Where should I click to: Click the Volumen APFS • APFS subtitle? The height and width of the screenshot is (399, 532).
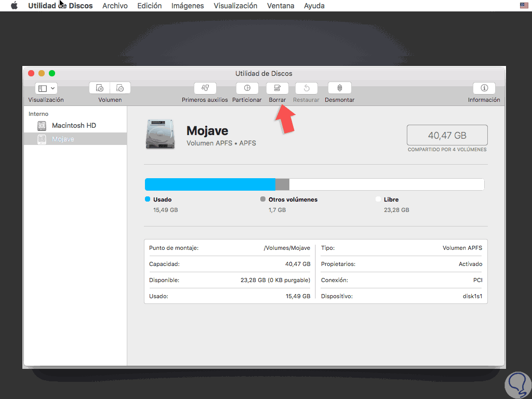tap(221, 143)
